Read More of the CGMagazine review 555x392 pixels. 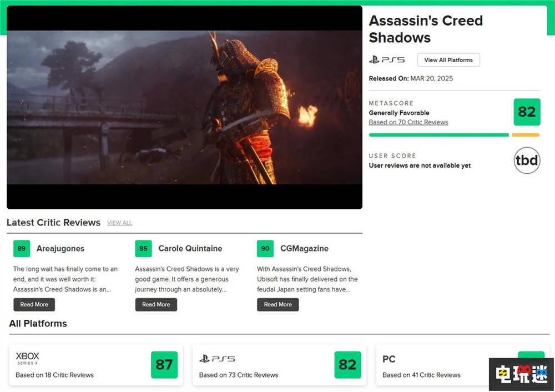[x=278, y=304]
